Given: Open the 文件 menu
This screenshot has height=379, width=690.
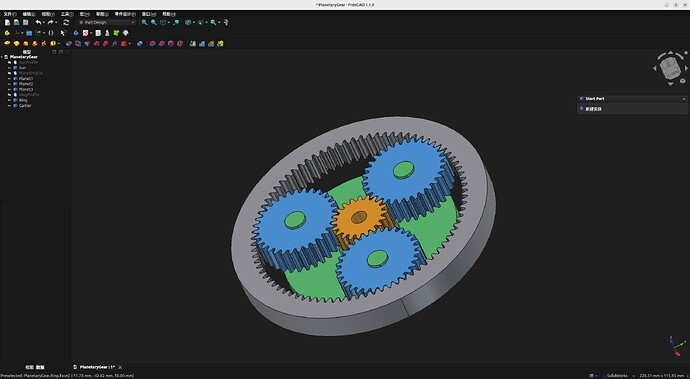Looking at the screenshot, I should click(10, 14).
